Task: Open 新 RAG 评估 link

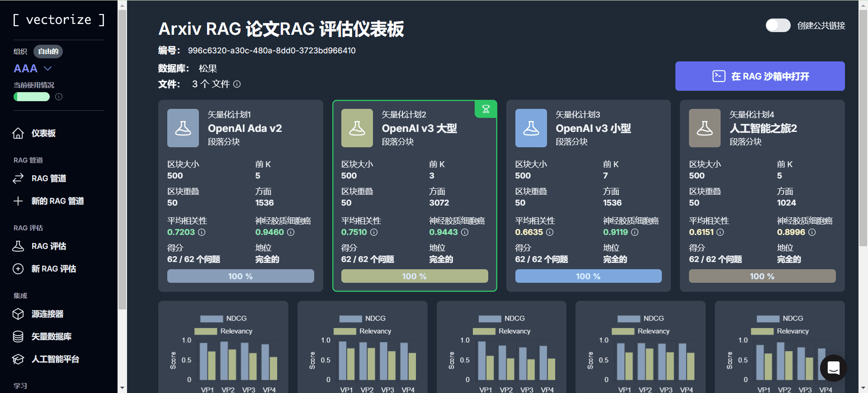Action: [x=54, y=269]
